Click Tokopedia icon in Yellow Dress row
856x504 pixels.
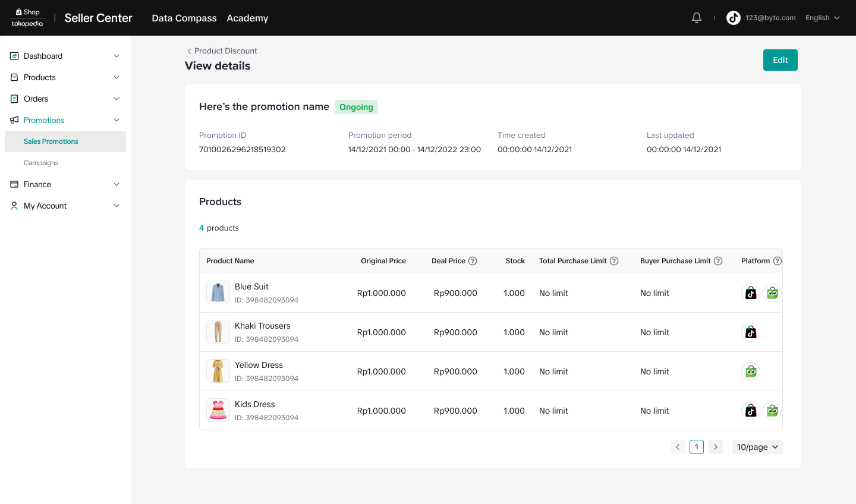coord(751,371)
